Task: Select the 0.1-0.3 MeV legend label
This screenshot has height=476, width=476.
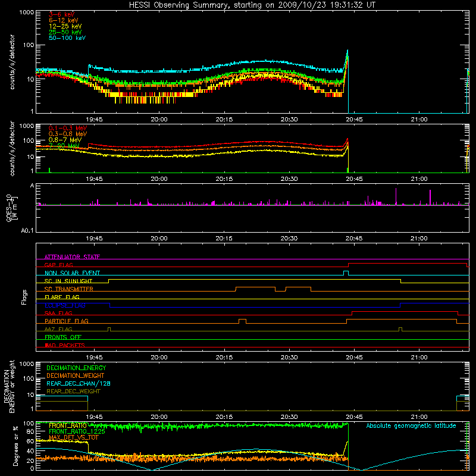Action: (x=67, y=128)
